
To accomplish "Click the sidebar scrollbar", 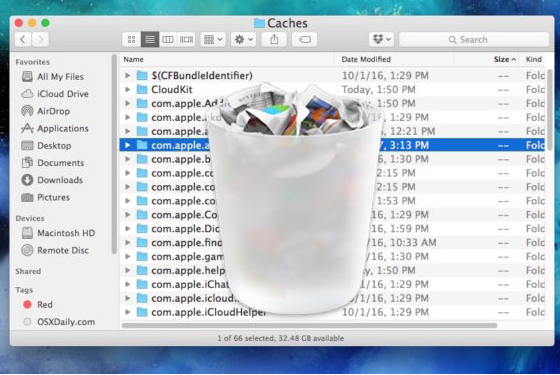I will click(x=114, y=154).
